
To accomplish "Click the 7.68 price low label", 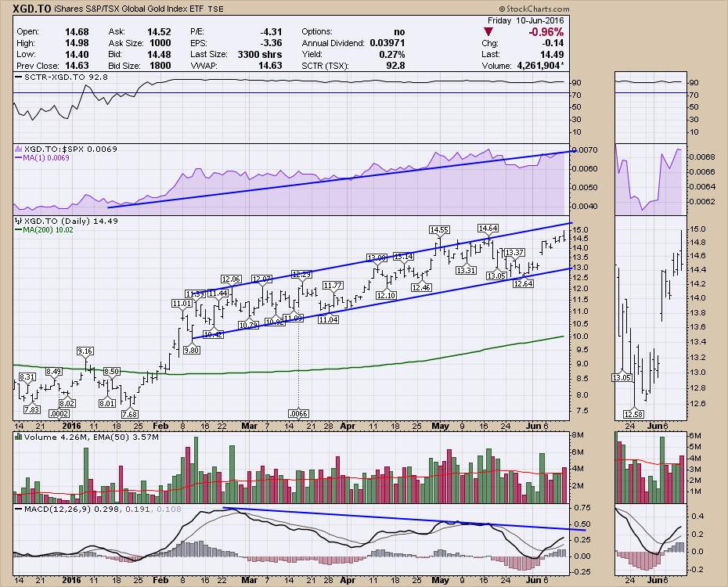I will tap(129, 414).
